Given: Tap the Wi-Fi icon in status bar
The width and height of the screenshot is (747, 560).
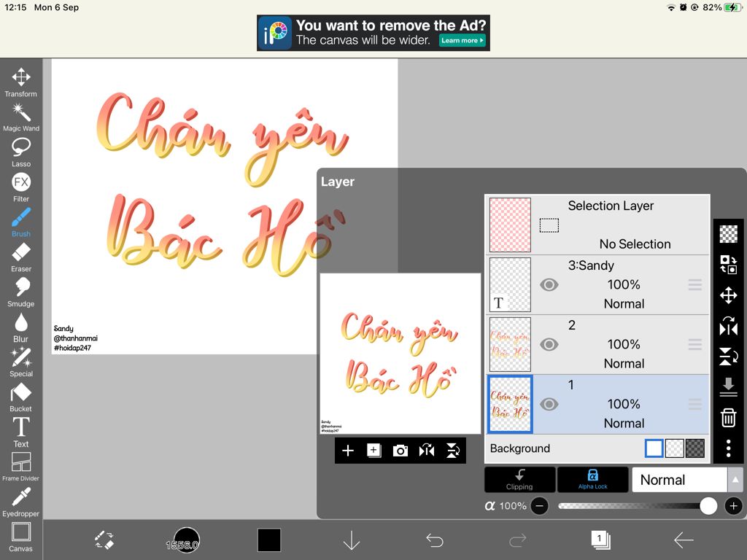Looking at the screenshot, I should click(671, 7).
